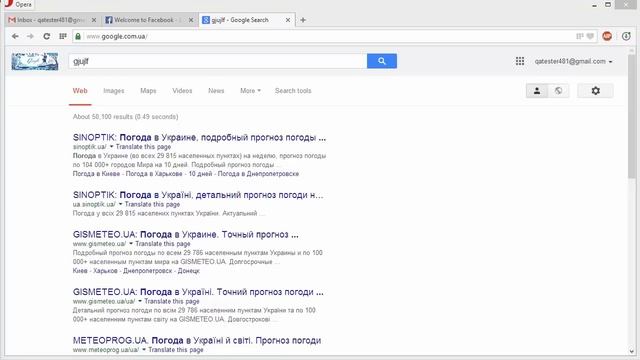Click About 50,100 results text
Screen dimensions: 640x360
[x=125, y=117]
